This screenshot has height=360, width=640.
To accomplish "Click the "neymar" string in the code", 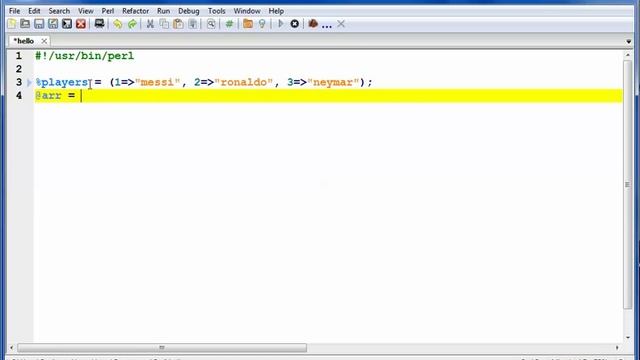I will [333, 82].
